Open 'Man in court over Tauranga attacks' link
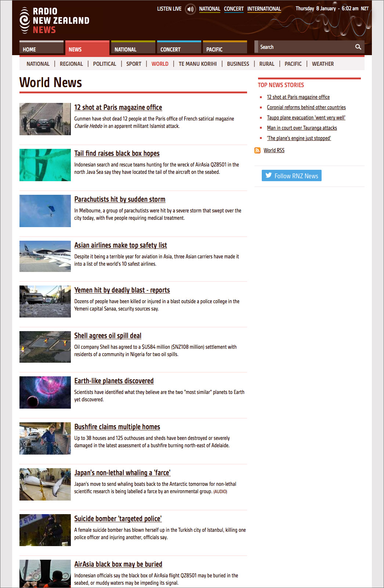384x588 pixels. 302,128
